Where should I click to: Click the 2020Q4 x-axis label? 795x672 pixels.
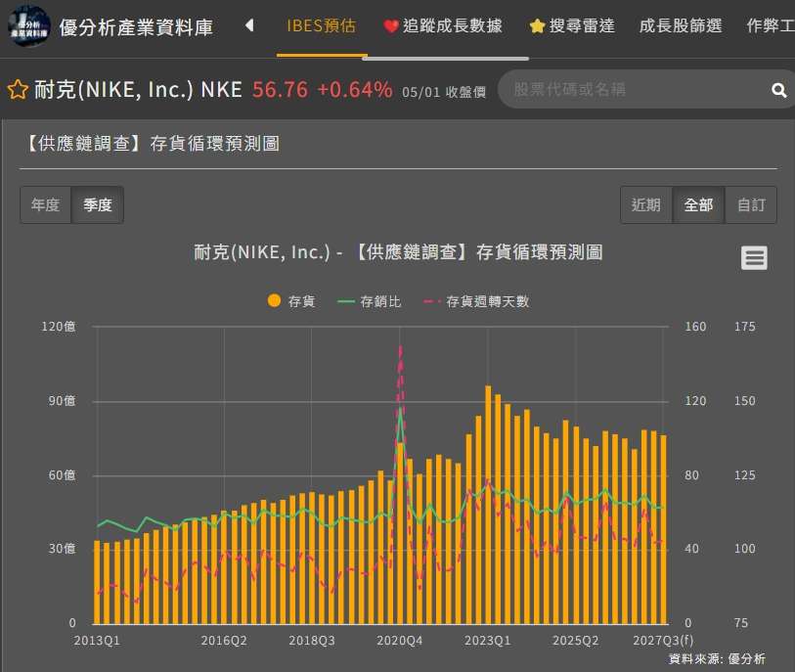pos(400,641)
